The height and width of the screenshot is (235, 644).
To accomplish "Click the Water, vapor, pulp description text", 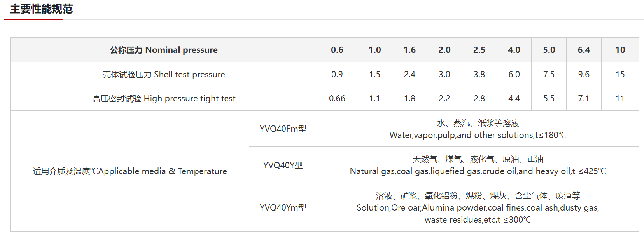I will coord(478,129).
